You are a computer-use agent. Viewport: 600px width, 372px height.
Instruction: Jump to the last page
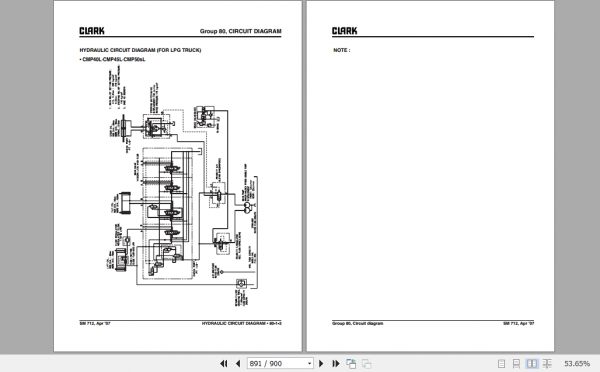coord(336,363)
